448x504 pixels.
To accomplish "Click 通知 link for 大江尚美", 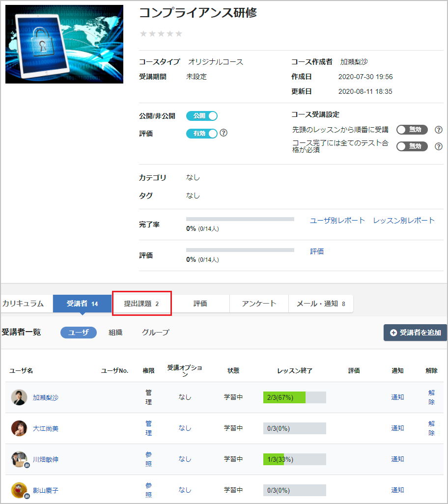I will [397, 428].
